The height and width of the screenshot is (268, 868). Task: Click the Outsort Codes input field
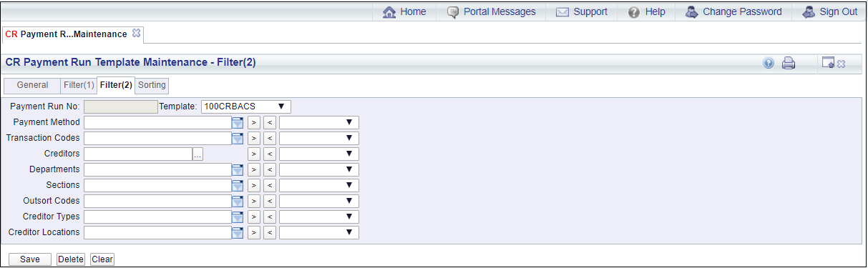coord(157,201)
